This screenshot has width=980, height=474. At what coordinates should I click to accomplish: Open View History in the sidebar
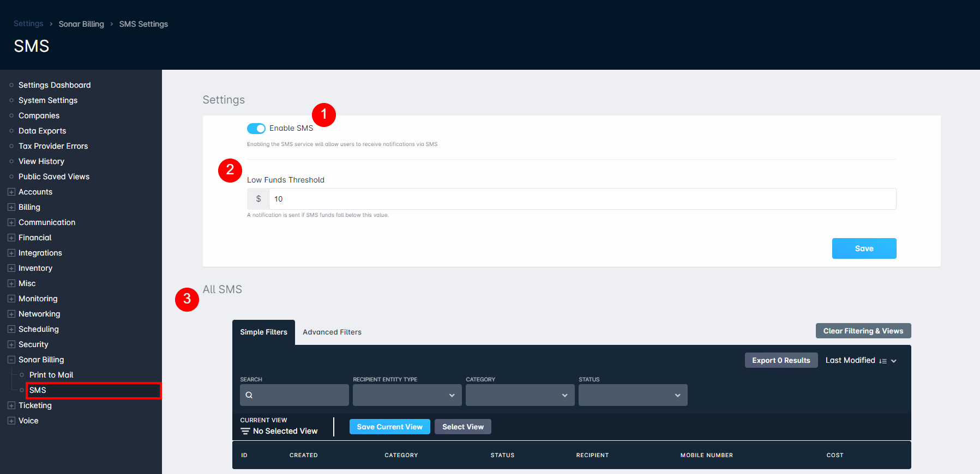pos(41,161)
